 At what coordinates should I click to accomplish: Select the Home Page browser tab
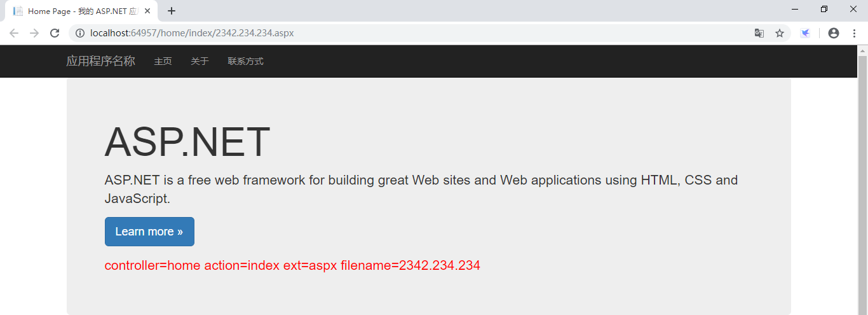(81, 11)
